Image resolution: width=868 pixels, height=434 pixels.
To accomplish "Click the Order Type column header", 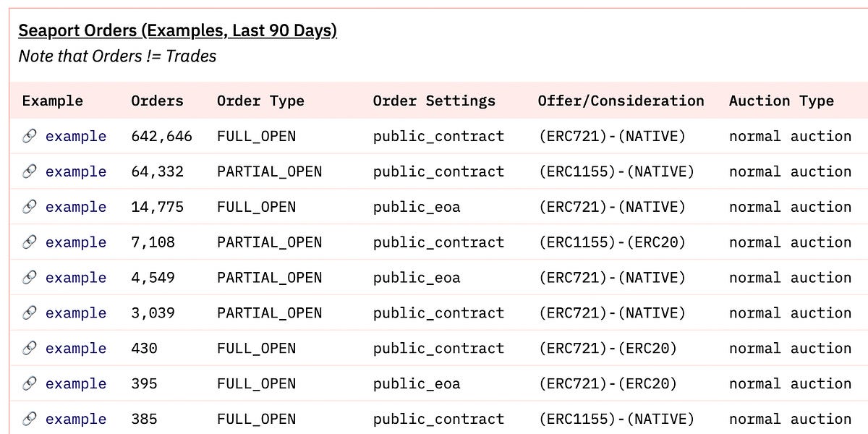I will 260,101.
